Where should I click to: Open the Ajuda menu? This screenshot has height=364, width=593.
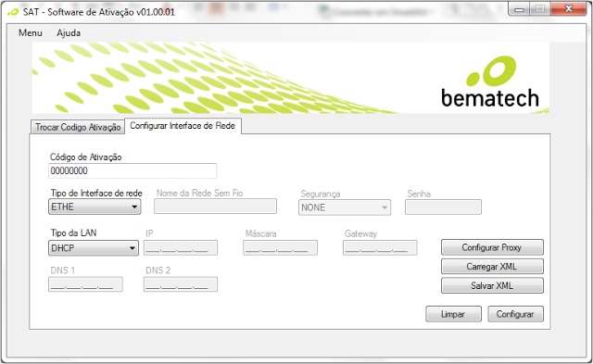click(69, 33)
